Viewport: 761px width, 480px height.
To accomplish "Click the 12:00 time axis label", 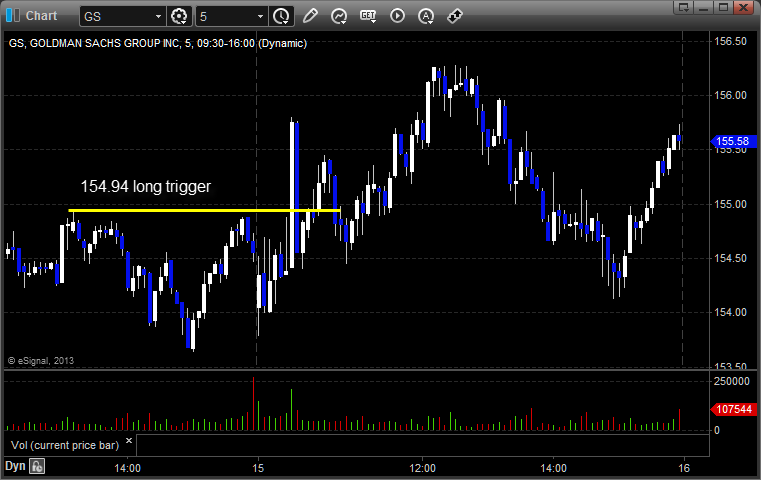I will point(422,468).
